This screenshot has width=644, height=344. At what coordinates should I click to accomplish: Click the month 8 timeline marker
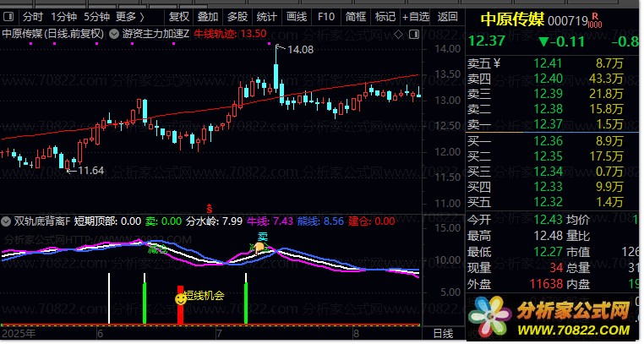pos(356,334)
